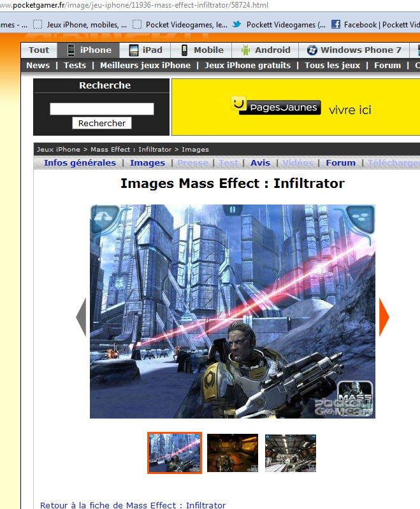
Task: Open Pocket Videogames bookmark
Action: click(180, 25)
